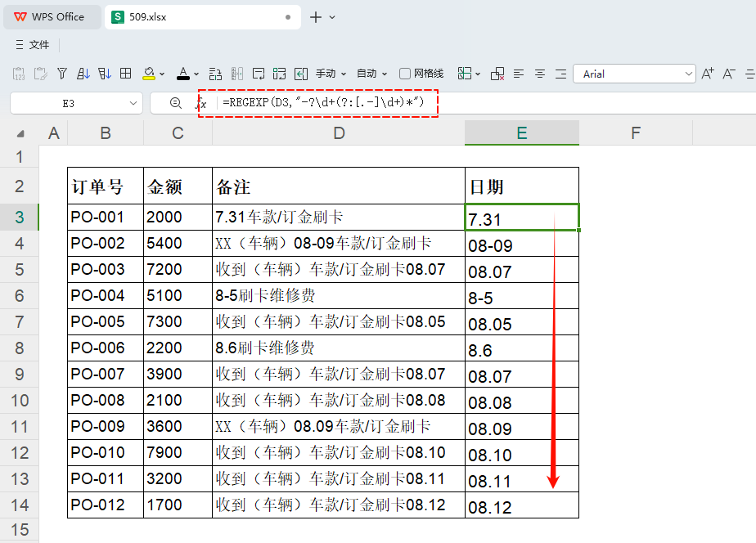Click the icon left of 手动
756x543 pixels.
(301, 74)
